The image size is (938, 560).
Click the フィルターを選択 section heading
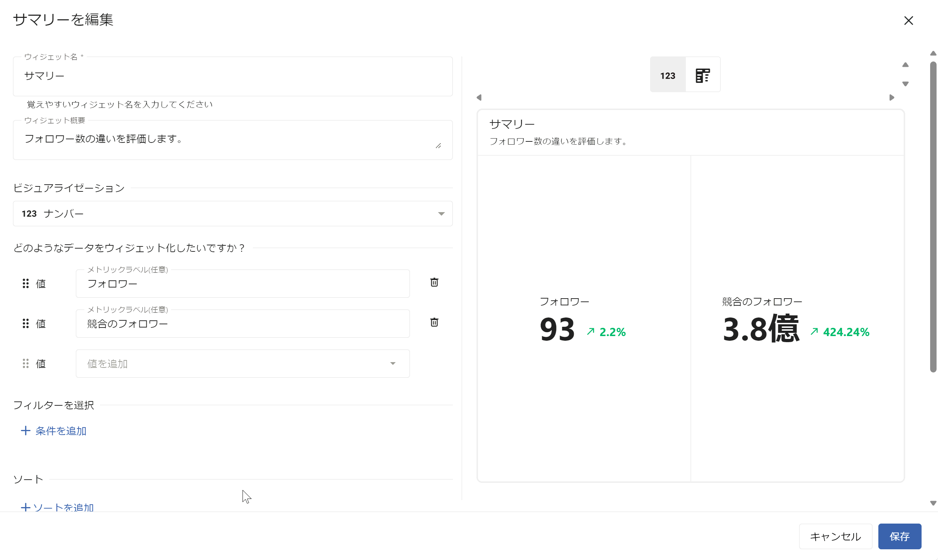coord(54,405)
